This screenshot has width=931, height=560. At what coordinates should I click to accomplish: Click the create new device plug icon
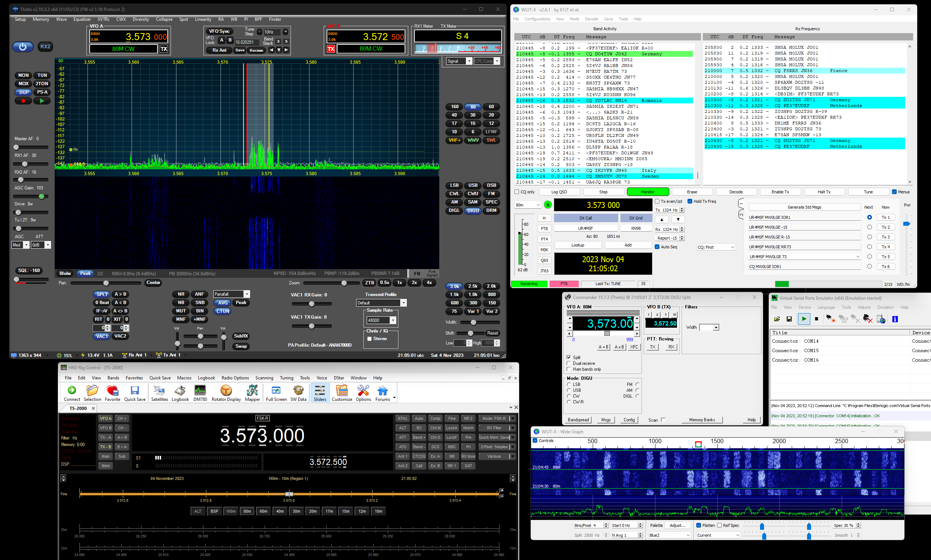[830, 319]
